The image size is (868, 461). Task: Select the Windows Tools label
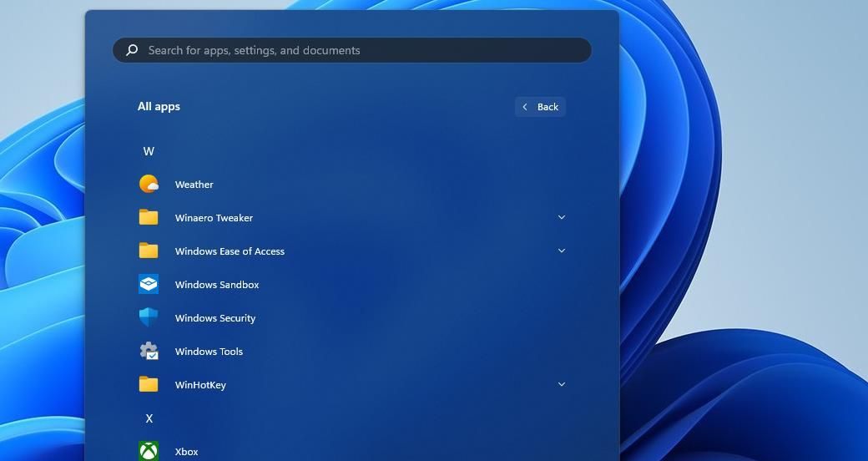[209, 352]
